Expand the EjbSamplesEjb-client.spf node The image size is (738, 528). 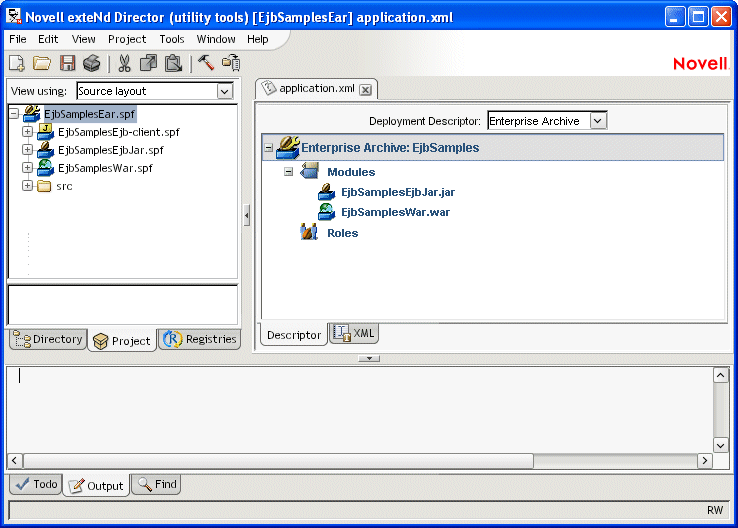coord(27,132)
